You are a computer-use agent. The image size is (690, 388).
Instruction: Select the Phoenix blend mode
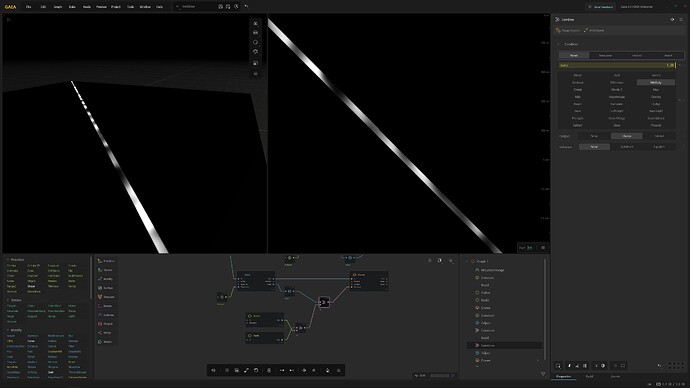656,125
